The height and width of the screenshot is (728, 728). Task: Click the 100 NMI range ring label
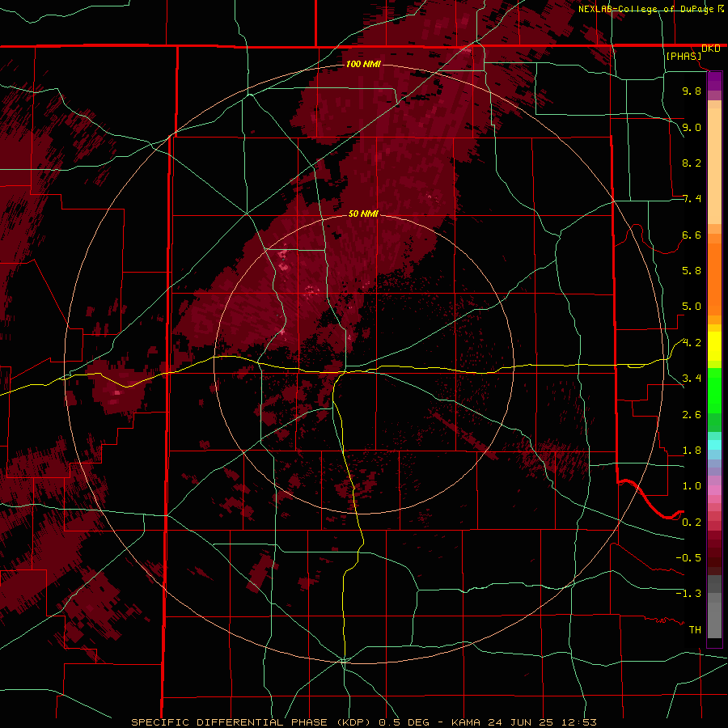pos(363,64)
